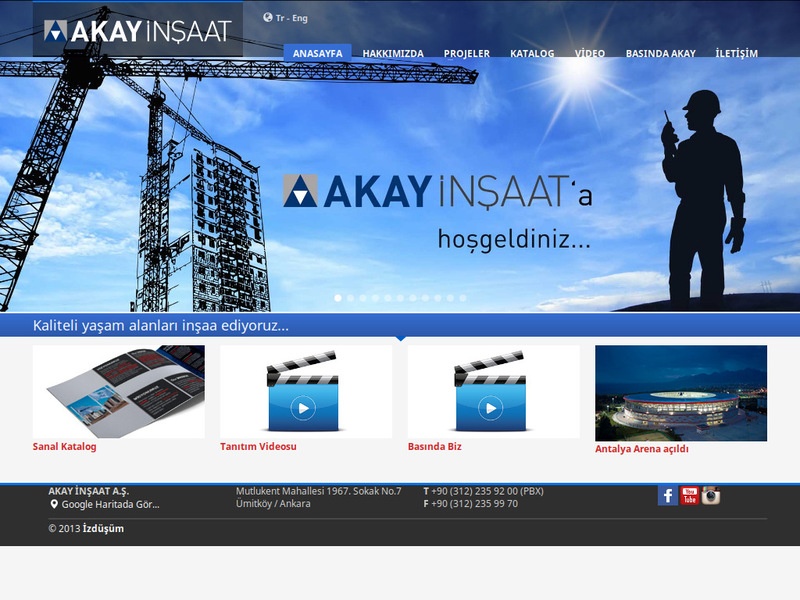Viewport: 800px width, 600px height.
Task: Select the last slideshow dot
Action: click(x=462, y=298)
